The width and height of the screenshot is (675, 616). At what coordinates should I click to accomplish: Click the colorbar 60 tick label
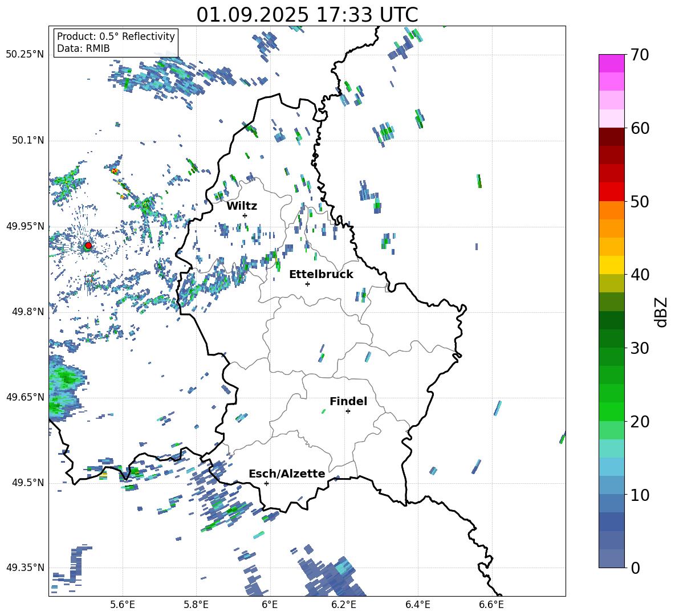640,128
